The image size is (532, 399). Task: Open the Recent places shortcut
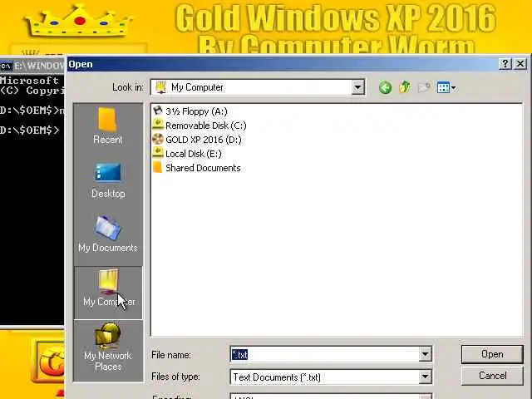[108, 126]
